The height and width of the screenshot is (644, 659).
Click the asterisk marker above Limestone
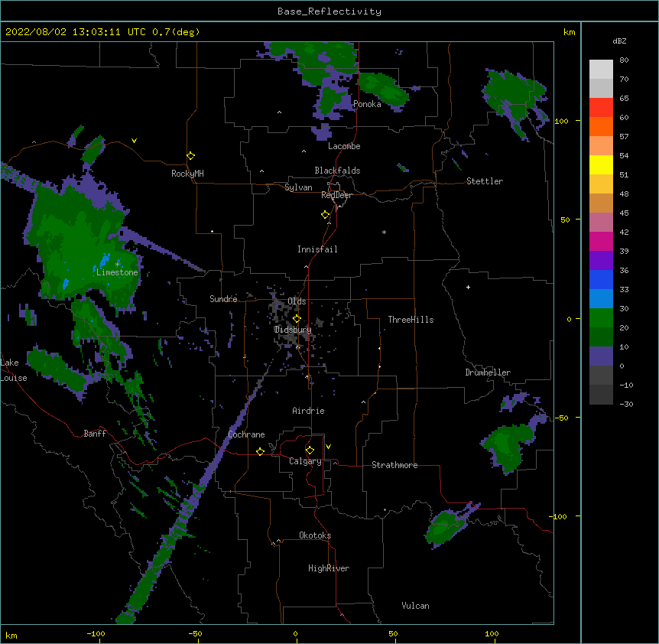coord(117,264)
